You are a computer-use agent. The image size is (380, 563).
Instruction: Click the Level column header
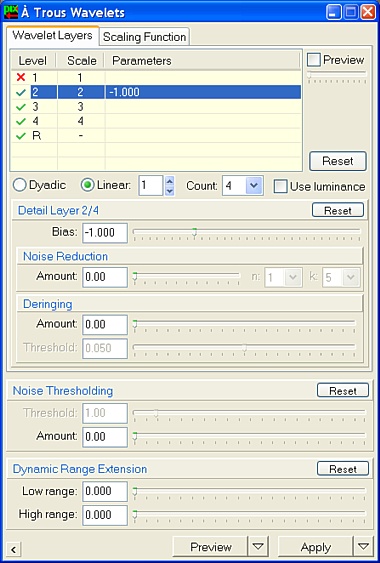pos(34,61)
